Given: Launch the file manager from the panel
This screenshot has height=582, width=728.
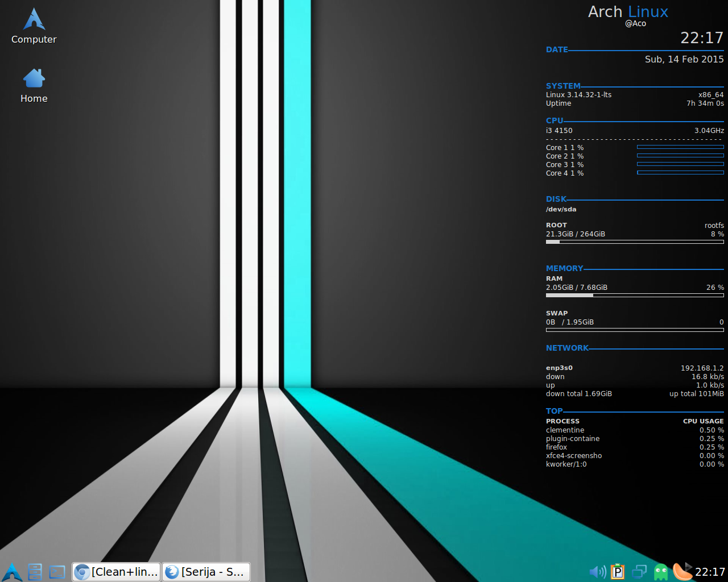Looking at the screenshot, I should coord(35,572).
